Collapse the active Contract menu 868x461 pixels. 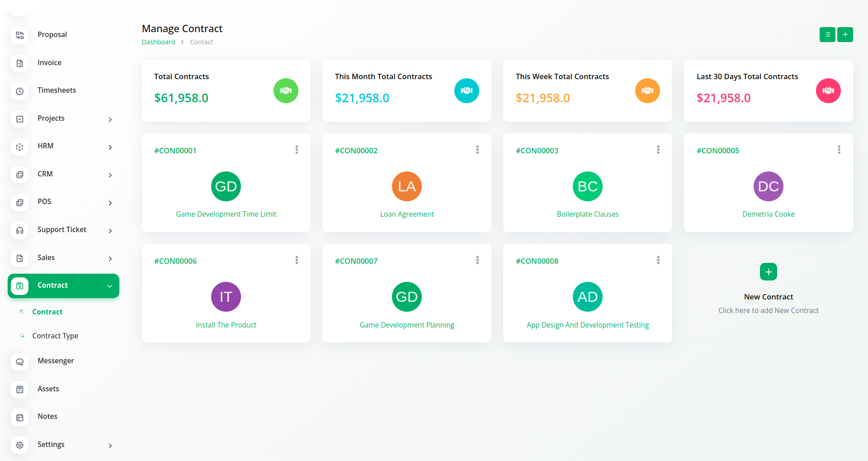pyautogui.click(x=109, y=286)
